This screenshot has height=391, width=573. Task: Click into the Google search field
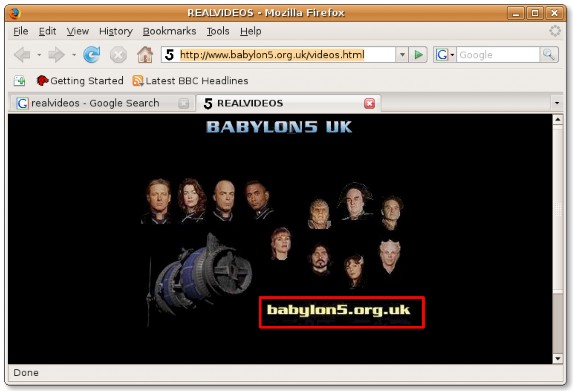point(497,55)
